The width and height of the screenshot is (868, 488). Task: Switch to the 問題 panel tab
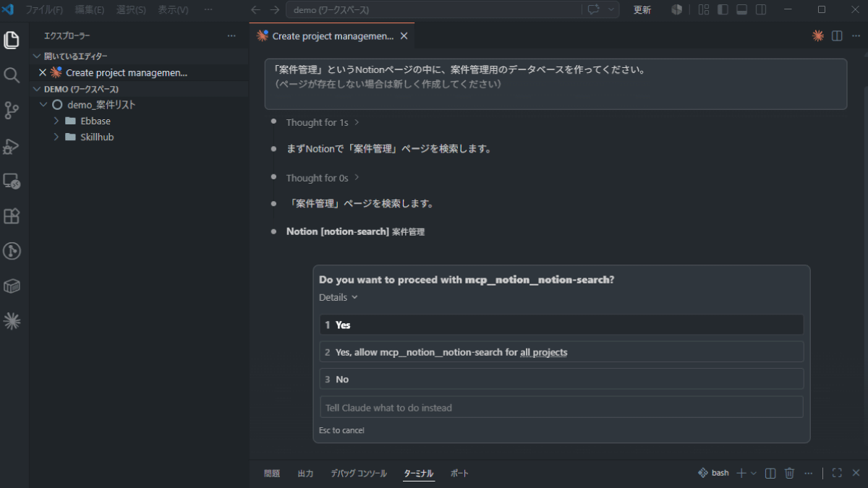272,474
